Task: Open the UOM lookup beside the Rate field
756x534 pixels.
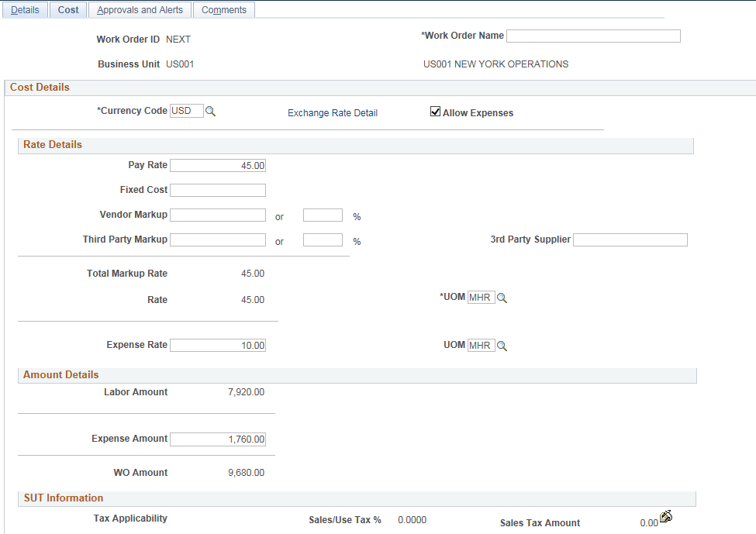Action: click(x=502, y=298)
